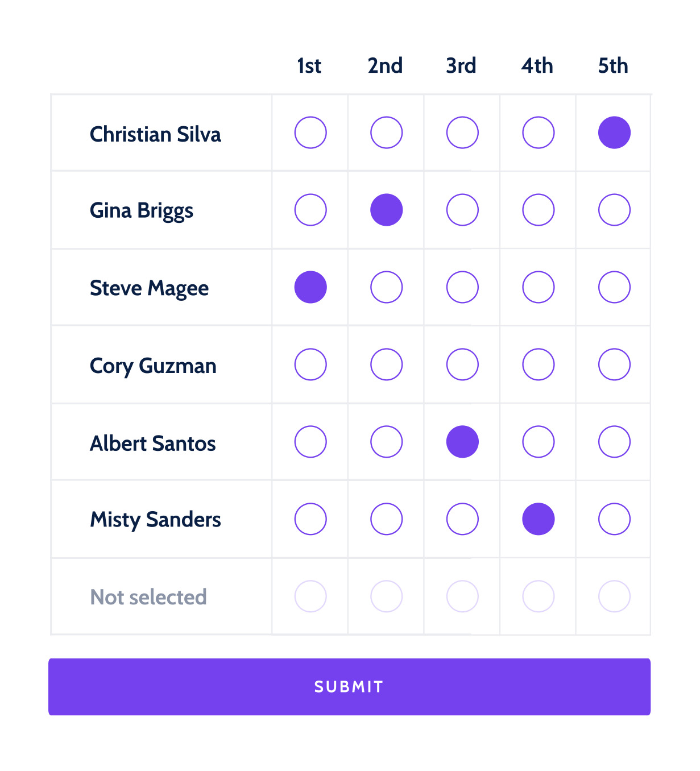The width and height of the screenshot is (700, 771).
Task: Rank Christian Silva as 1st
Action: [x=310, y=132]
